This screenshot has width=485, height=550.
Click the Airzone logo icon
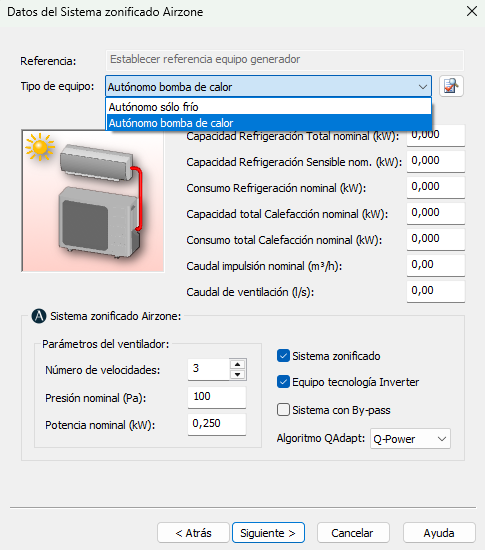[39, 316]
